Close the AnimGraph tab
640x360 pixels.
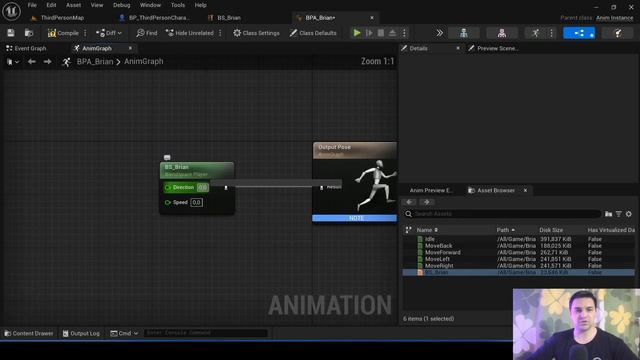(130, 48)
